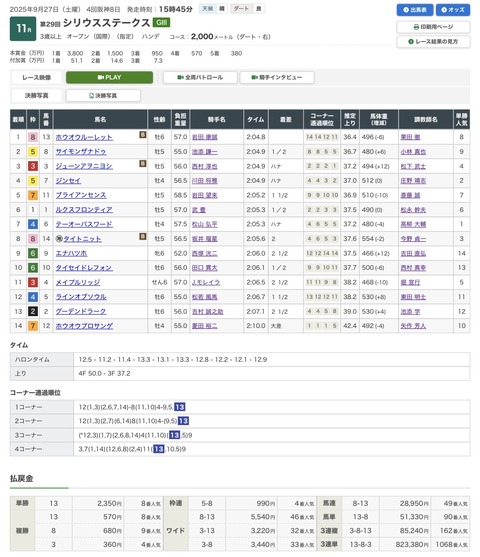Open the 全周パトロール video

(x=200, y=77)
